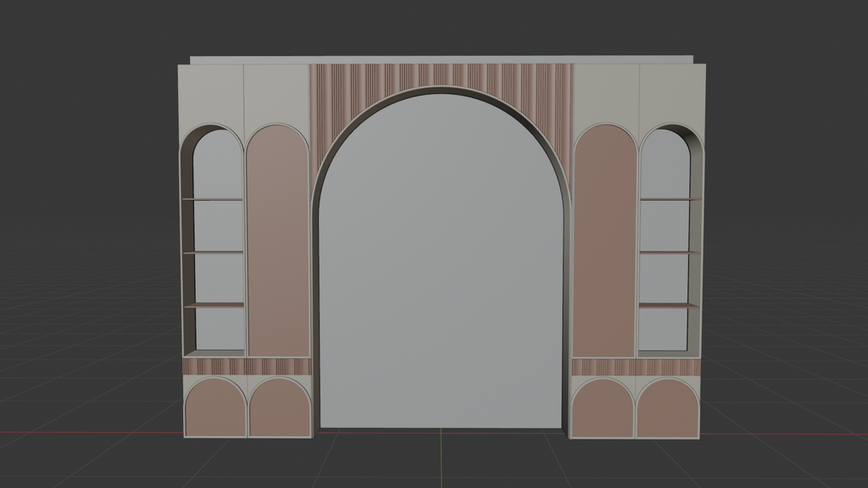
Task: Click the outermost left lower arched cabinet door
Action: 216,408
